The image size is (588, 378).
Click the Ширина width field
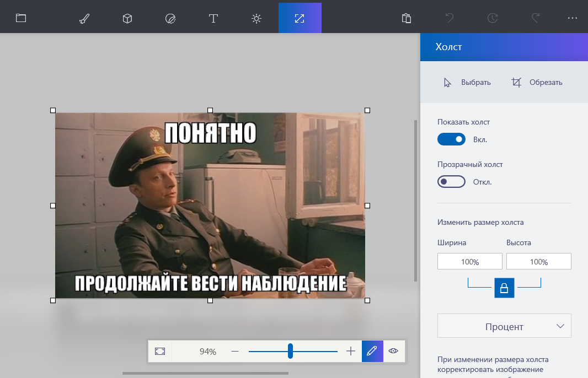pos(470,262)
